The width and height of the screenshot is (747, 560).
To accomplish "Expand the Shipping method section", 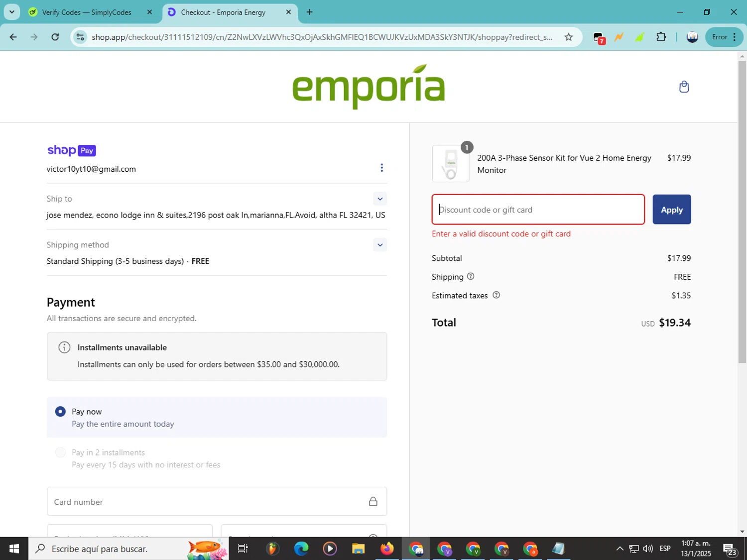I will pos(380,244).
